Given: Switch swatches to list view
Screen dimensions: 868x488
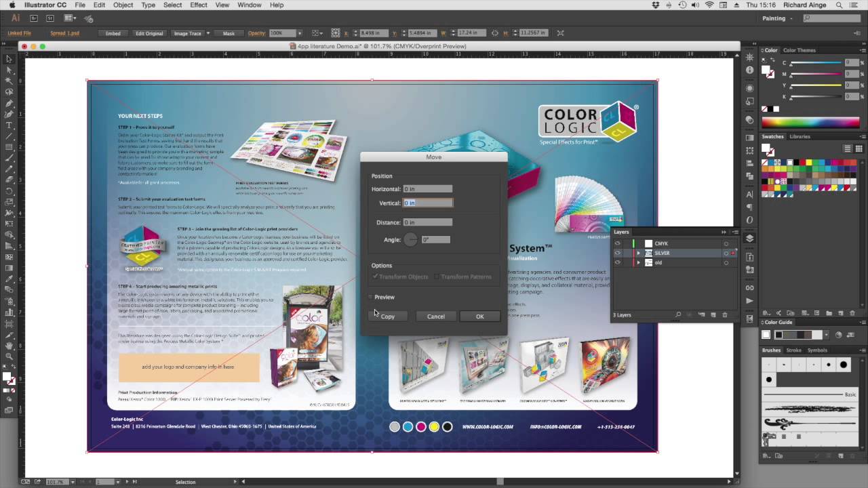Looking at the screenshot, I should 847,149.
